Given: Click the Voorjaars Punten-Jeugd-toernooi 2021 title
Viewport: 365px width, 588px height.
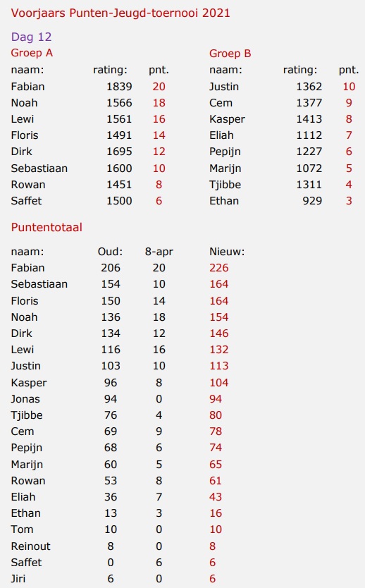Looking at the screenshot, I should coord(120,13).
